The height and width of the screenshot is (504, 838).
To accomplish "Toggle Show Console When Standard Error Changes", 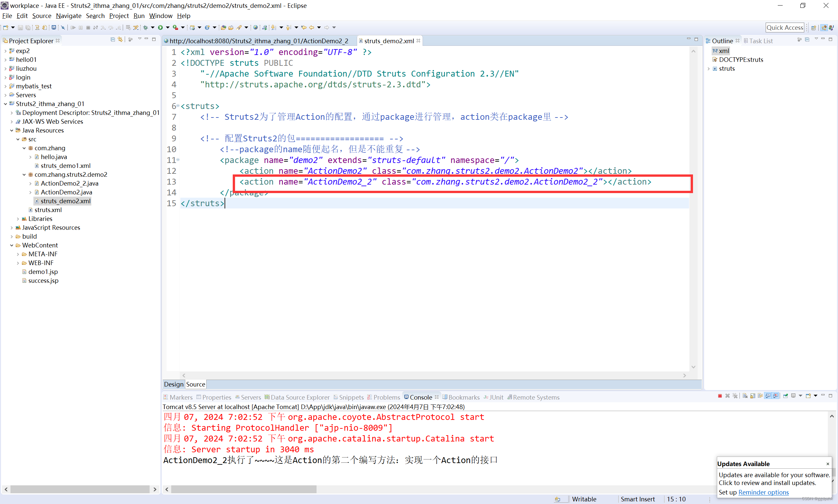I will [x=775, y=396].
